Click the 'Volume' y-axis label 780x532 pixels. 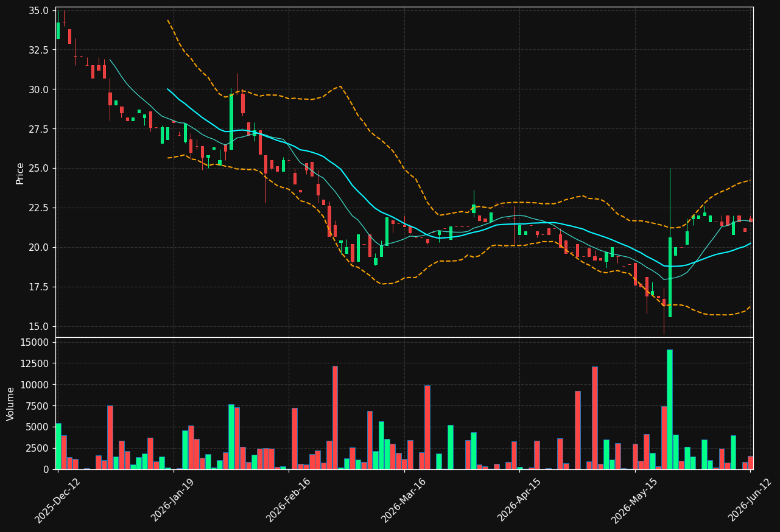(x=11, y=404)
